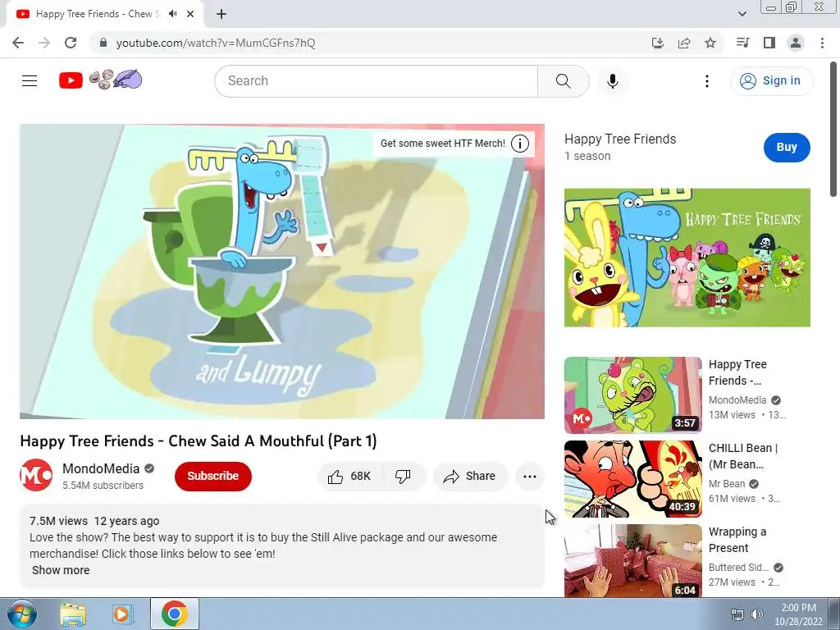Open the 3:57 Happy Tree Friends thumbnail
Image resolution: width=840 pixels, height=630 pixels.
(632, 395)
